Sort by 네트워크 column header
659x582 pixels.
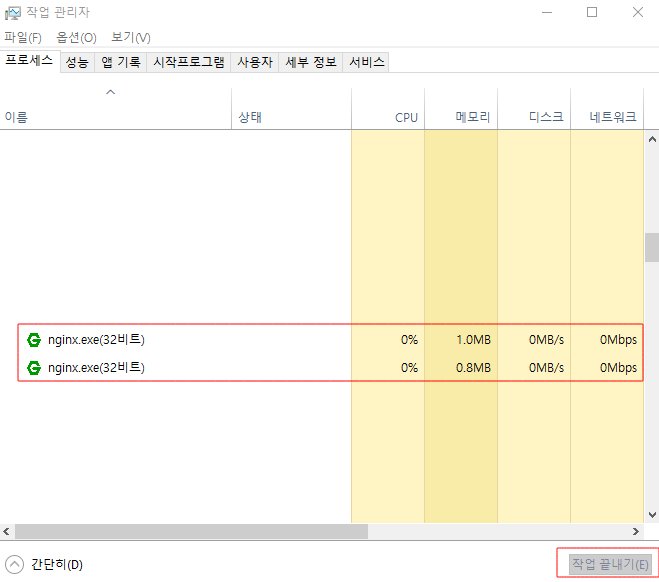tap(607, 109)
